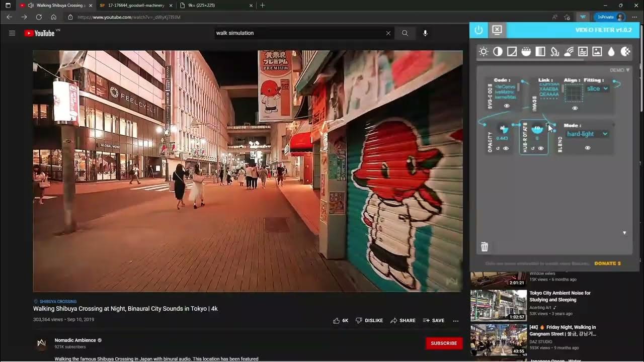This screenshot has height=362, width=644.
Task: Select the bowl-shaped filter icon
Action: click(x=526, y=51)
